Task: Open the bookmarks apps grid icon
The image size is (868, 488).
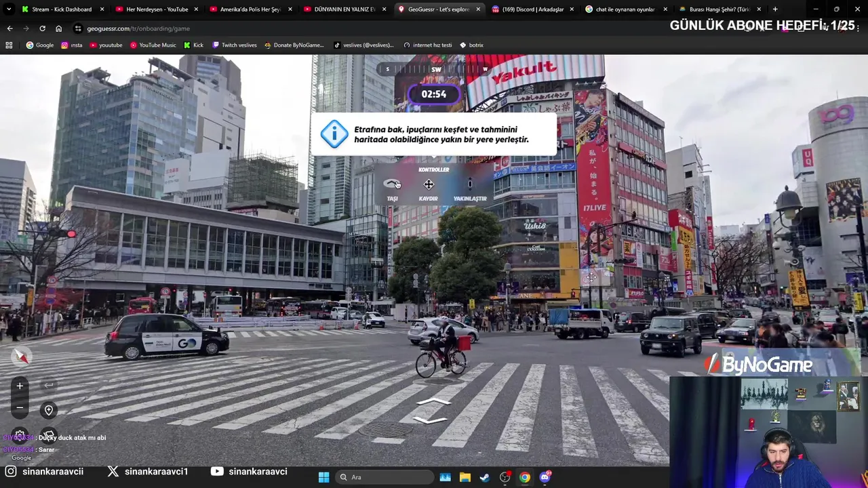Action: (9, 45)
